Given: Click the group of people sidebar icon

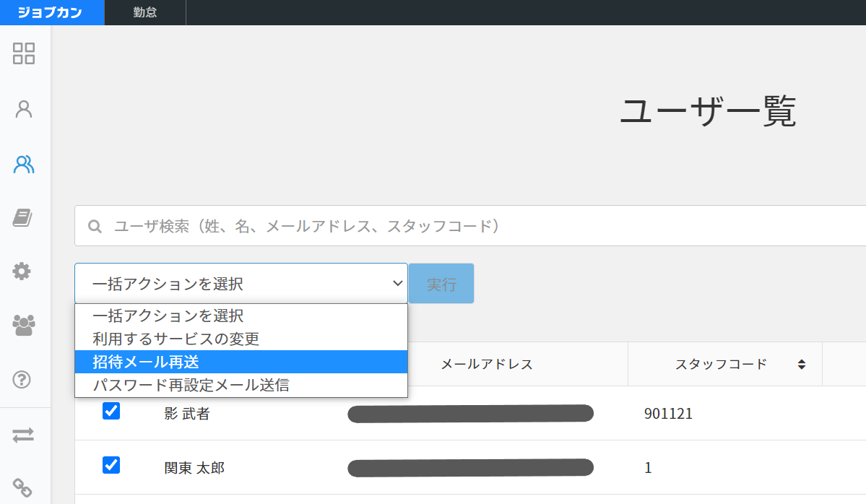Looking at the screenshot, I should pos(24,325).
